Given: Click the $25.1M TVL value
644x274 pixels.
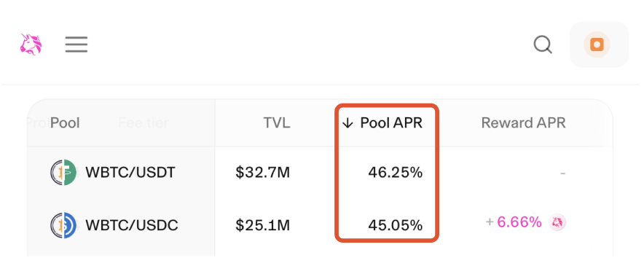Looking at the screenshot, I should tap(263, 225).
